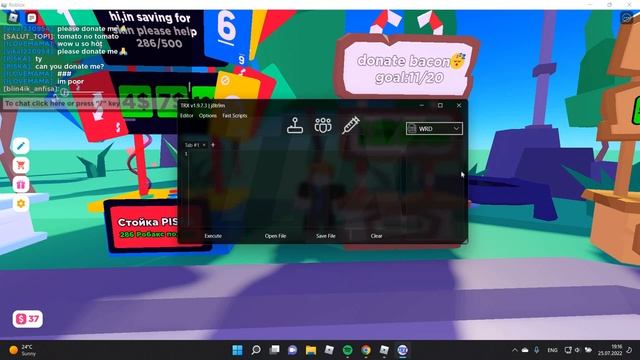This screenshot has height=360, width=640.
Task: Maximize the TRX window
Action: (440, 105)
